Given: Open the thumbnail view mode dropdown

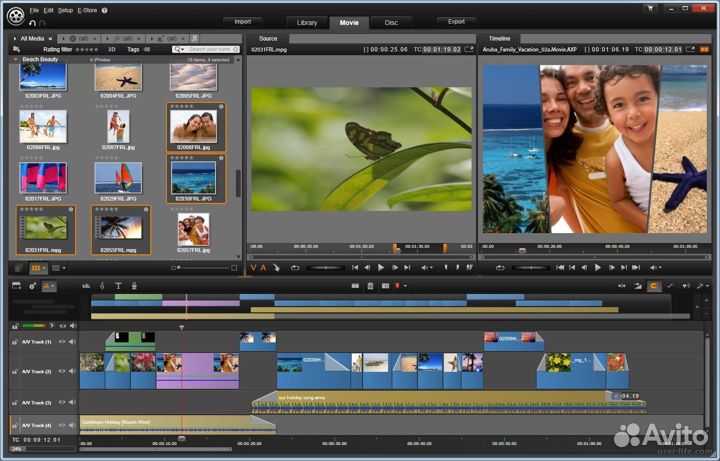Looking at the screenshot, I should tap(39, 268).
